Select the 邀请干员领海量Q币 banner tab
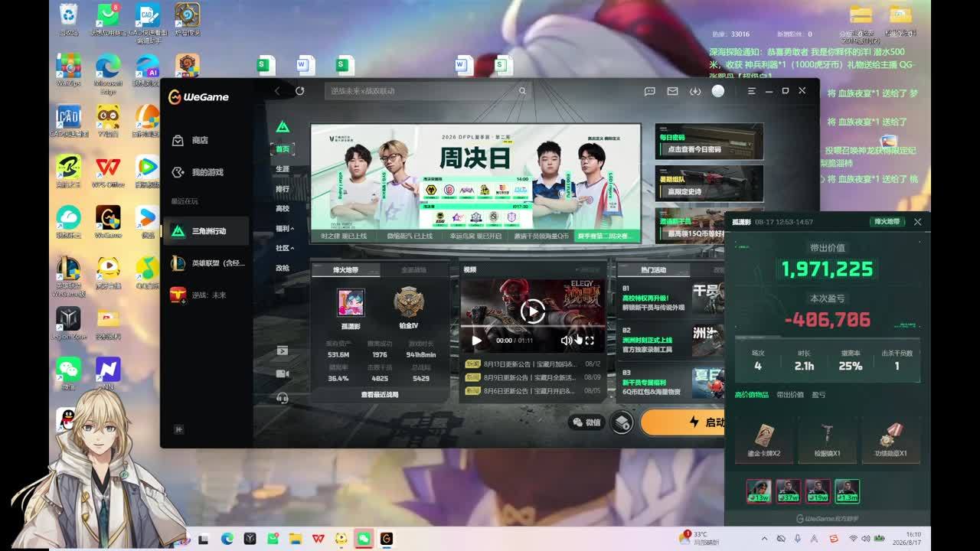 click(x=541, y=236)
